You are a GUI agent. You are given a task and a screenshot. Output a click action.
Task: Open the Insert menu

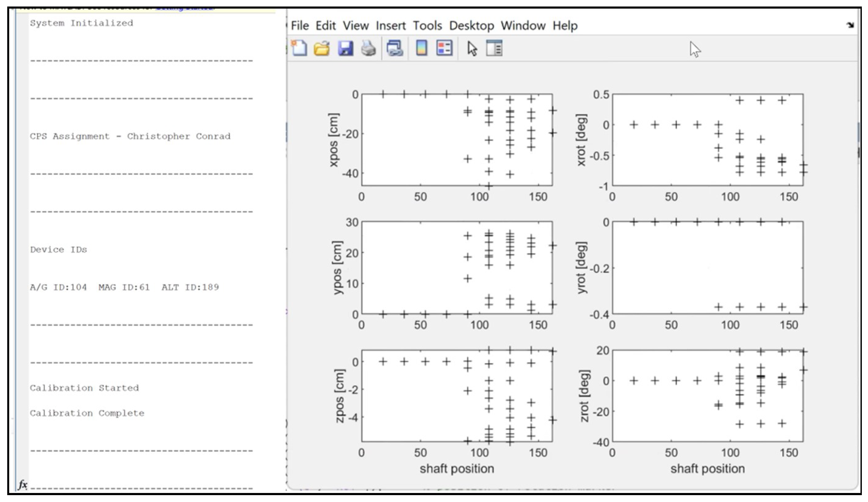coord(391,26)
